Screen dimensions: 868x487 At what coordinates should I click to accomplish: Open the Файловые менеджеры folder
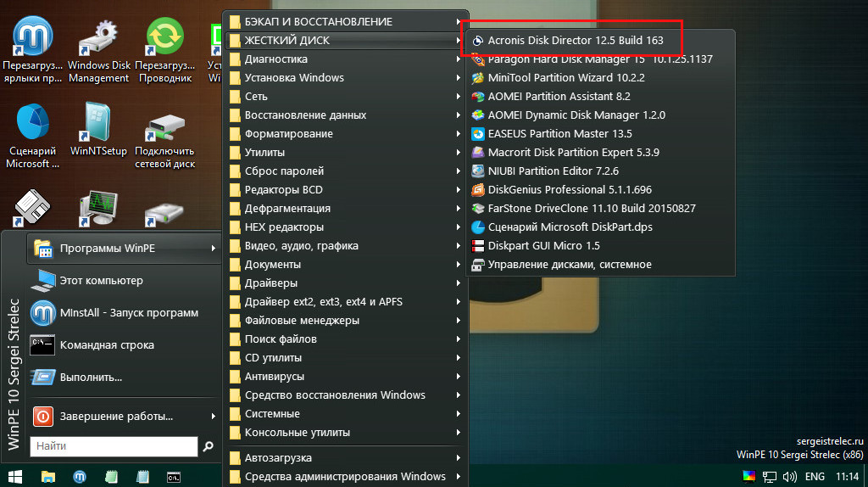[x=346, y=321]
